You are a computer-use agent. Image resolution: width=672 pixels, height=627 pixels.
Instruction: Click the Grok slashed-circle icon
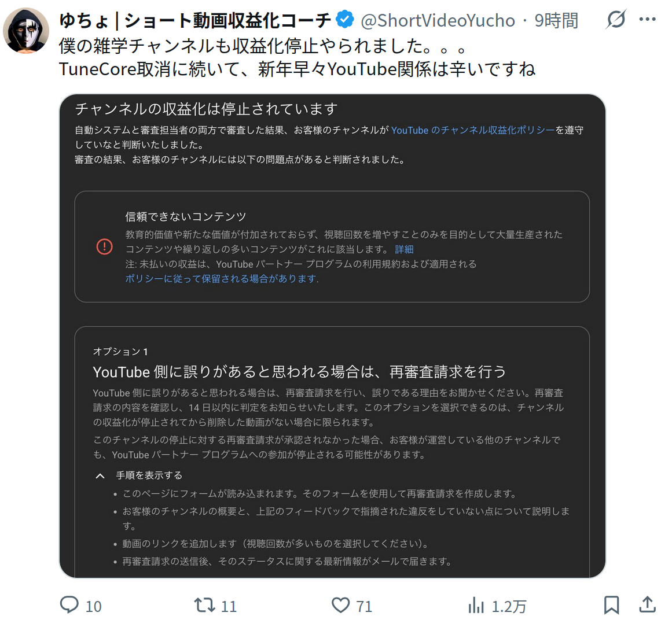coord(616,20)
